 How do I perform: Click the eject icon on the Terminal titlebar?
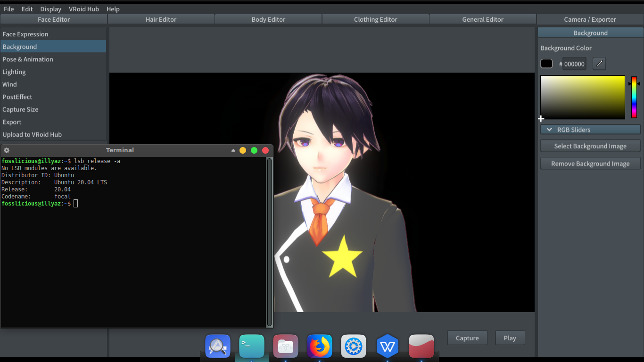pyautogui.click(x=232, y=150)
